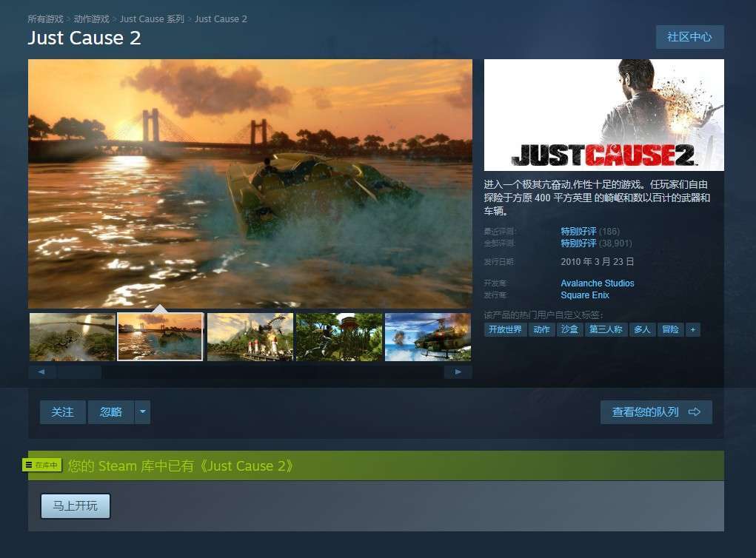Click the library ownership banner text
This screenshot has width=756, height=558.
[181, 466]
